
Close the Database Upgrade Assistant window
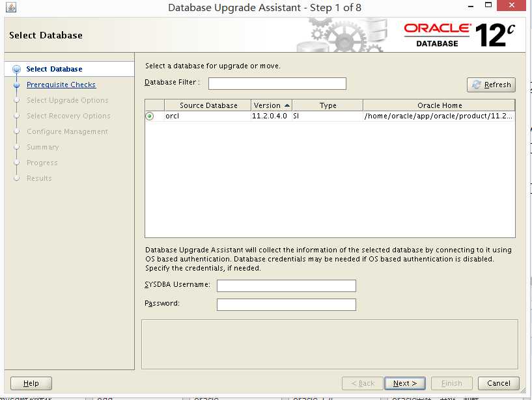(x=512, y=5)
